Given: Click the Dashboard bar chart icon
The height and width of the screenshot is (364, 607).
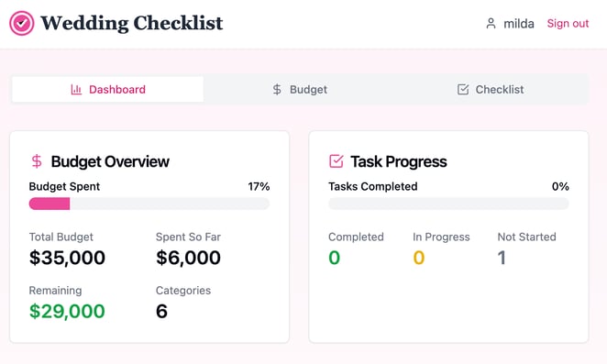Looking at the screenshot, I should click(76, 90).
